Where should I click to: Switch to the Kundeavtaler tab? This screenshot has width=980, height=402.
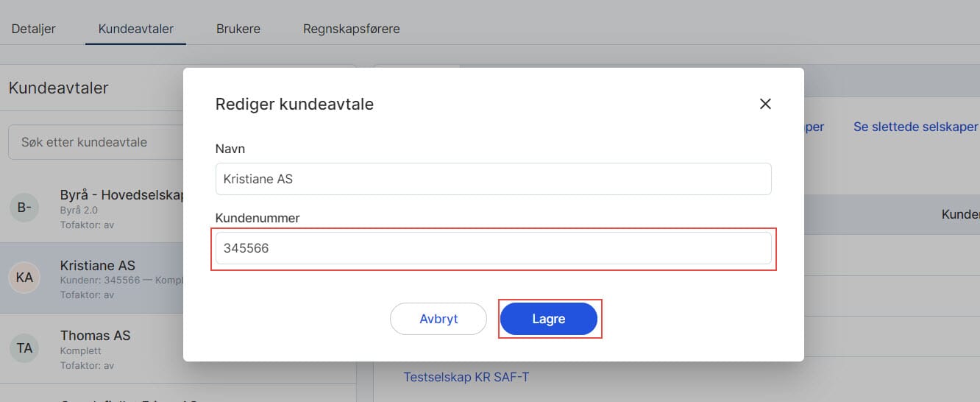pyautogui.click(x=135, y=29)
